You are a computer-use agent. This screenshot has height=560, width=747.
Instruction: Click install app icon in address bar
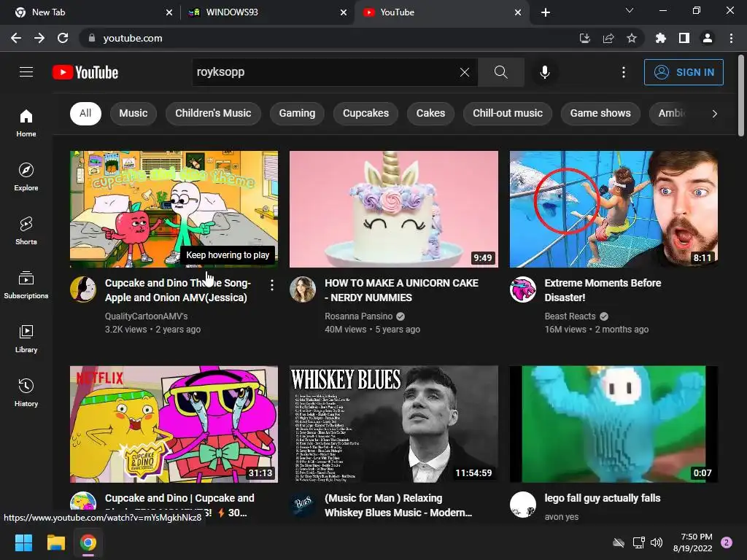click(584, 38)
